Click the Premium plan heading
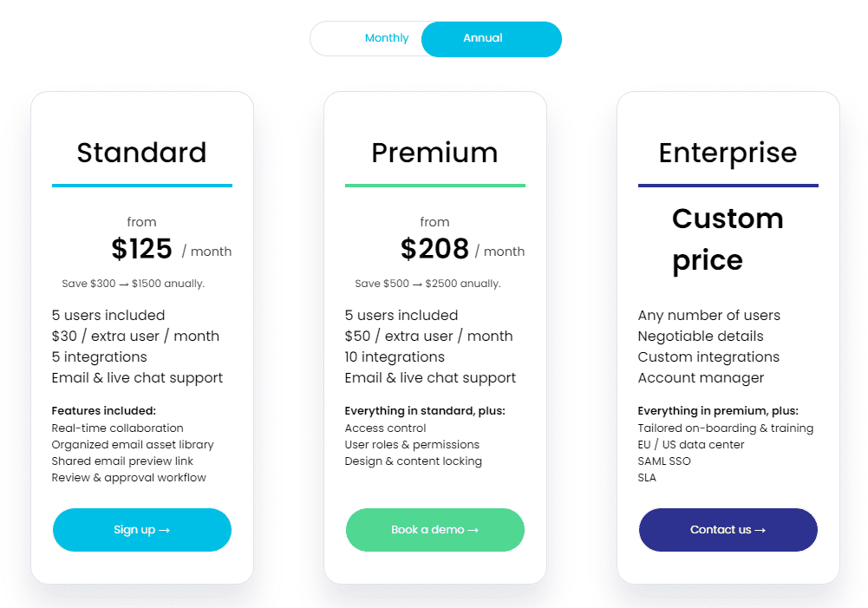Screen dimensions: 868x608 coord(434,153)
